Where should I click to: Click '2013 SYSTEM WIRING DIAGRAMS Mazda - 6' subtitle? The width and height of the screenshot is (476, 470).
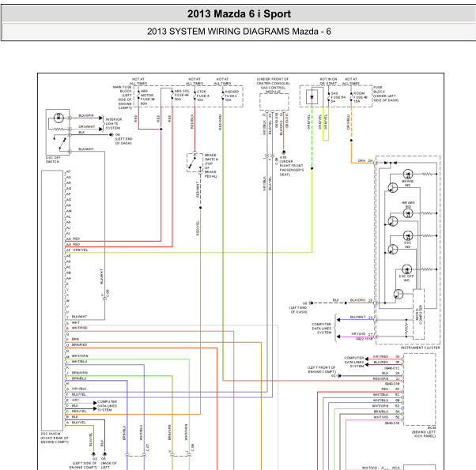tap(239, 32)
